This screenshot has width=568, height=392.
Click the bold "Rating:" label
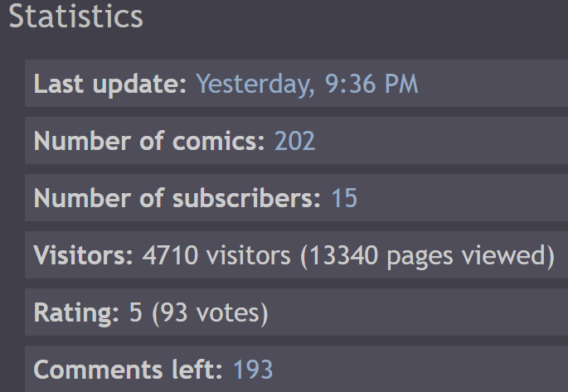pos(77,312)
